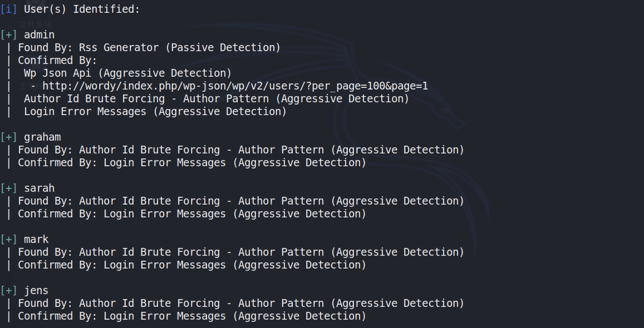
Task: Click the Wp Json Api (Aggressive Detection) line
Action: 128,73
